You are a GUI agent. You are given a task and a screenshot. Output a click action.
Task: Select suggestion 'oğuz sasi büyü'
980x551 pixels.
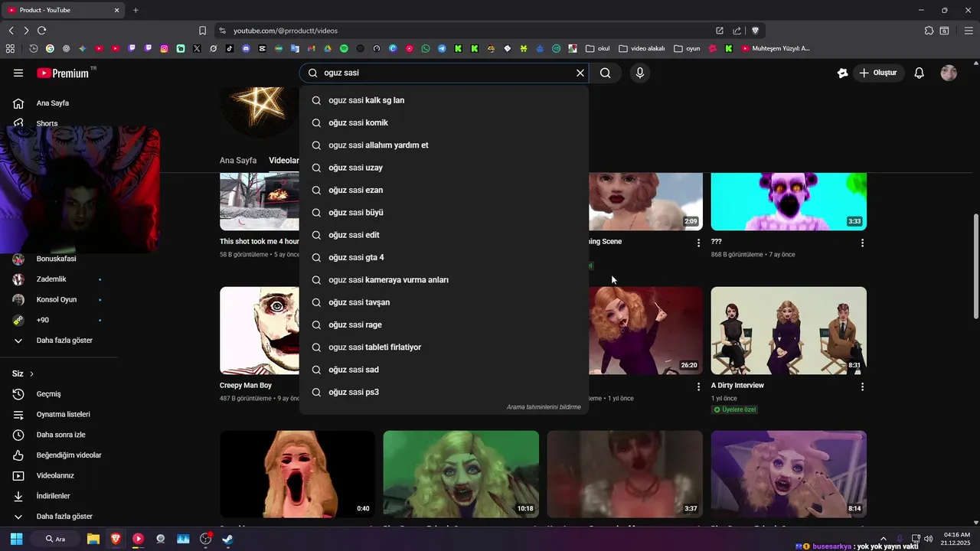[x=444, y=213]
